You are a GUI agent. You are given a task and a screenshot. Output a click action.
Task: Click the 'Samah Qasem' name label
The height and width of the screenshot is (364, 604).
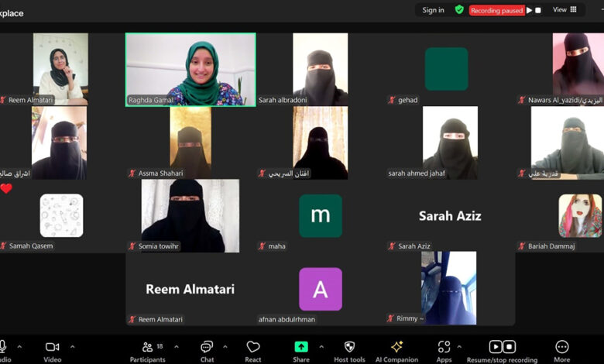click(31, 246)
